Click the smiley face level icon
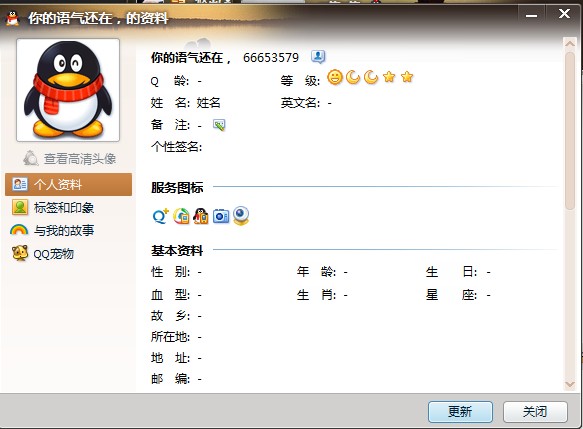 pos(335,77)
